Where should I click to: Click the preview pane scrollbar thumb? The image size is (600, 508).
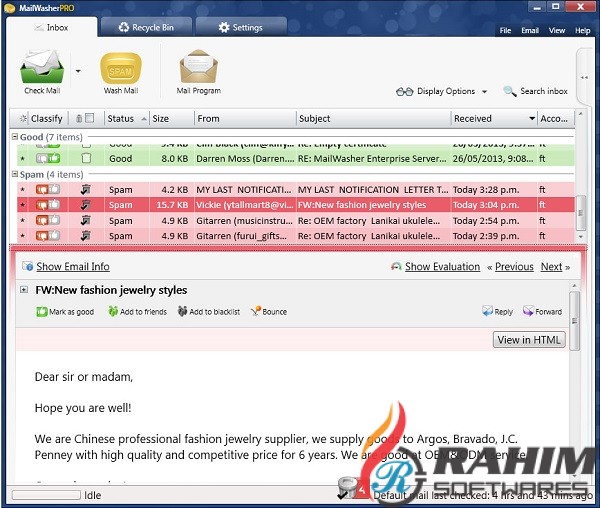pyautogui.click(x=574, y=321)
